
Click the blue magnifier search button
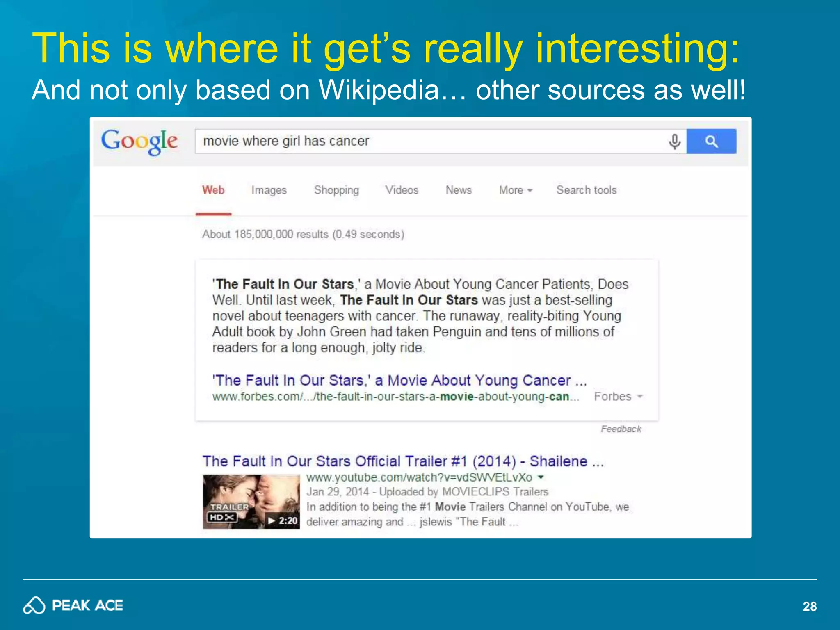pyautogui.click(x=711, y=142)
